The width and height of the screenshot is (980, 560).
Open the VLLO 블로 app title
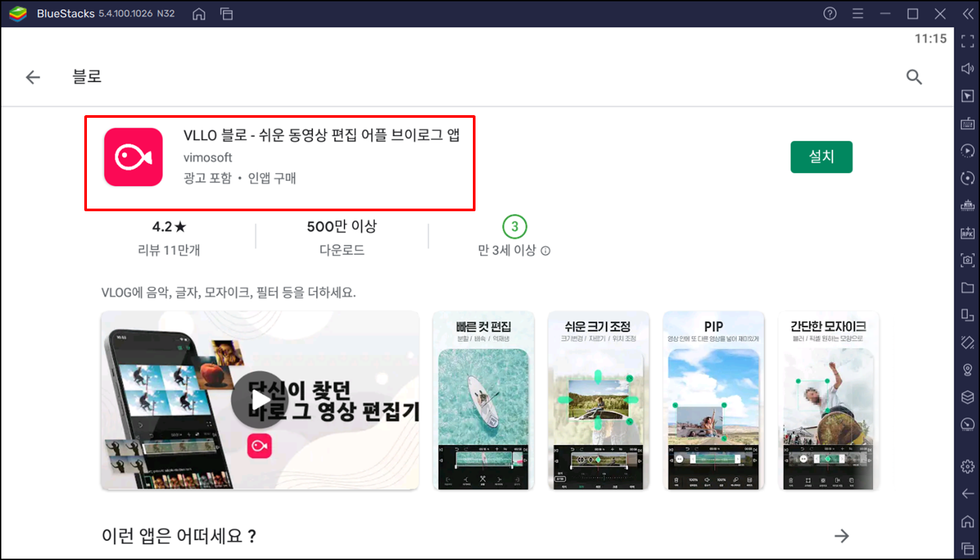(x=321, y=136)
